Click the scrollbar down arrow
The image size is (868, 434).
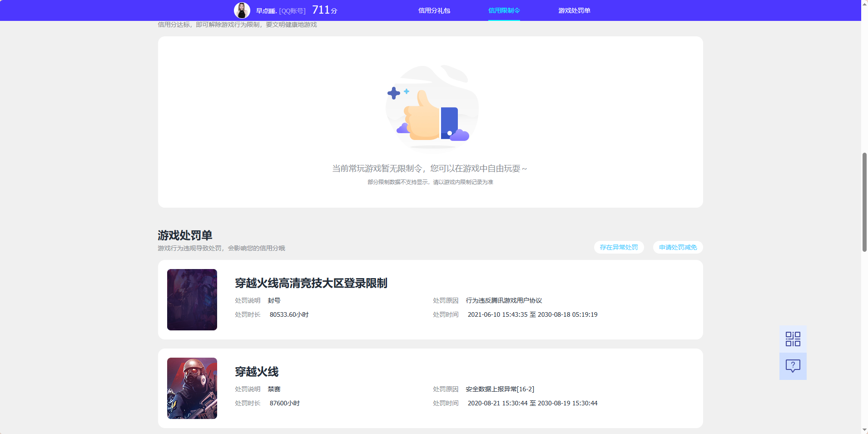[864, 430]
